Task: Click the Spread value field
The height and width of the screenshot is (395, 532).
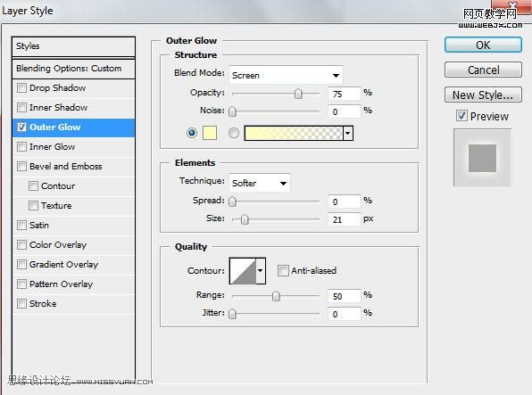Action: [345, 202]
